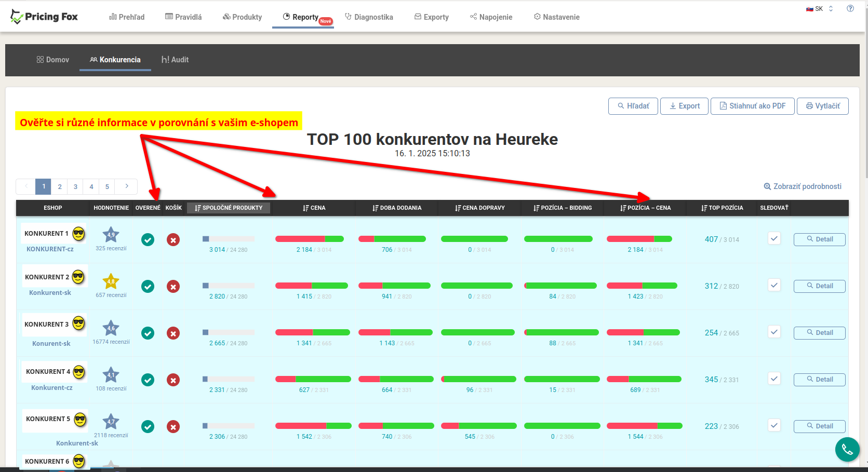868x472 pixels.
Task: Open the Nastavenie menu
Action: 556,17
